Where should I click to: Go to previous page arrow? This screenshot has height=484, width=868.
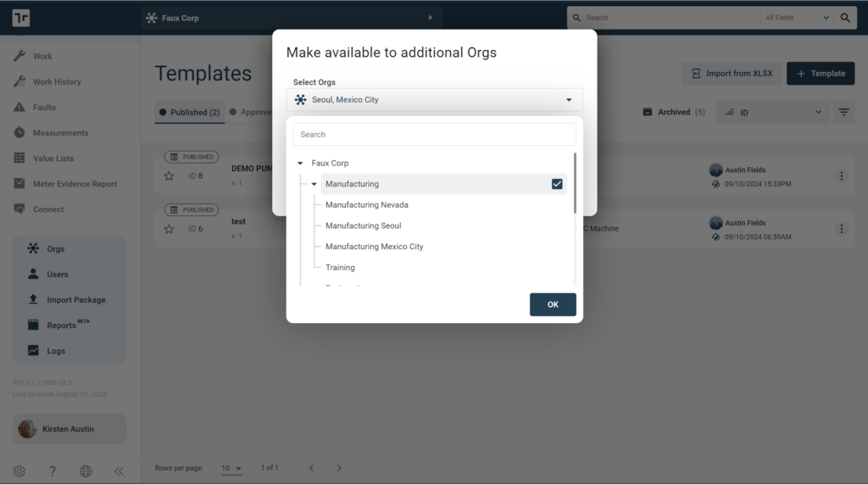pos(311,468)
